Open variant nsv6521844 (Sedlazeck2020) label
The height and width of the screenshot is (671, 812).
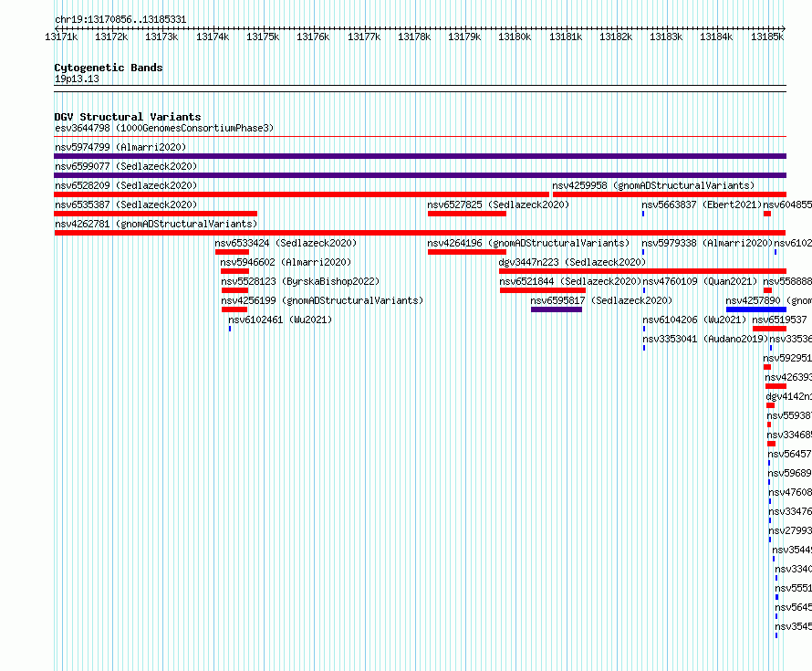[570, 281]
